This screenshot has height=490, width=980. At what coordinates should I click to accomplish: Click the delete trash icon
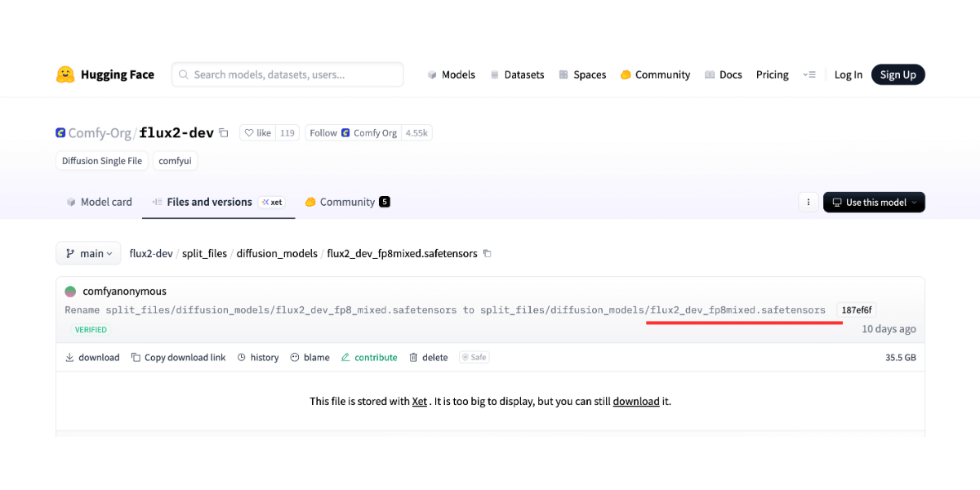[x=413, y=358]
